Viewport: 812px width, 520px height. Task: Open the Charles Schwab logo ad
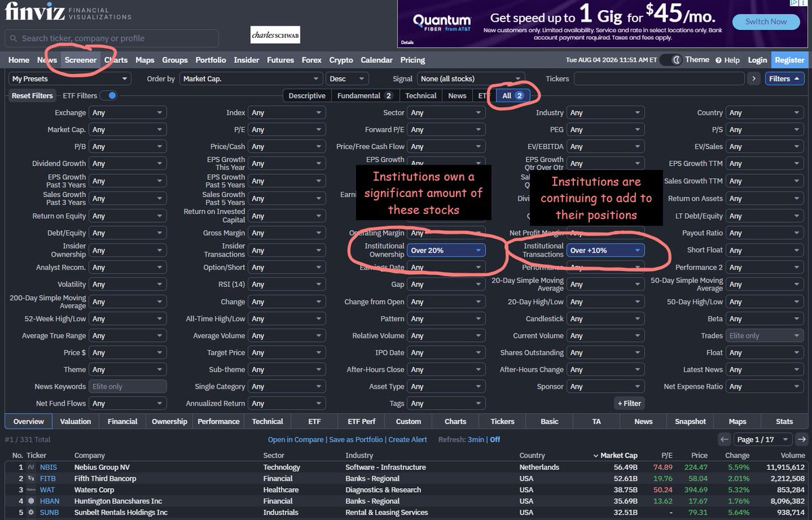tap(275, 36)
